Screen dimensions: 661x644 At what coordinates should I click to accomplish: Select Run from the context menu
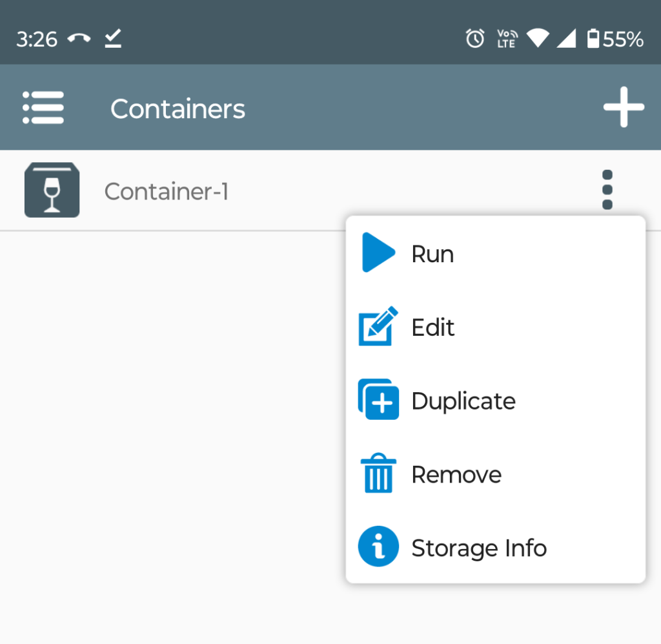[x=432, y=253]
